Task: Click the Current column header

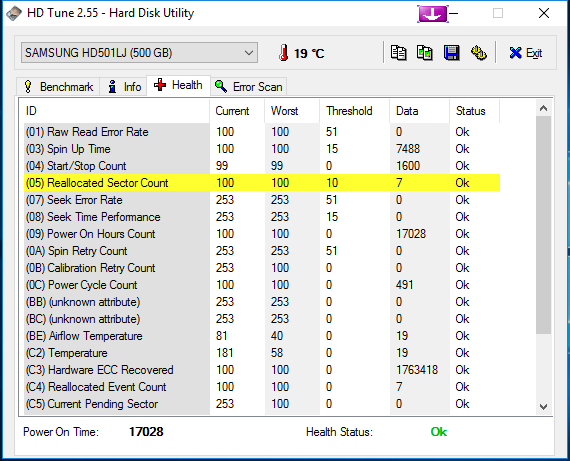Action: click(237, 111)
